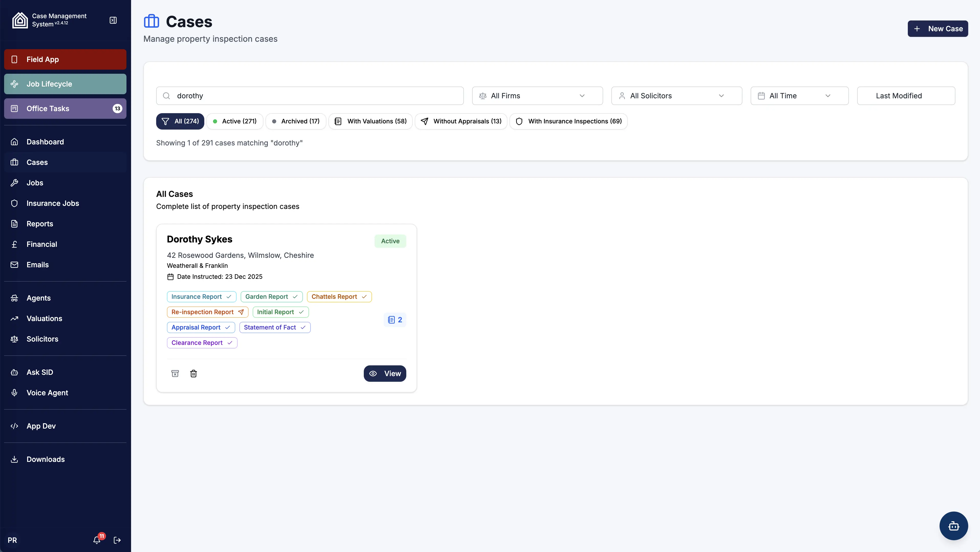980x552 pixels.
Task: Click the search field containing dorothy
Action: [310, 95]
